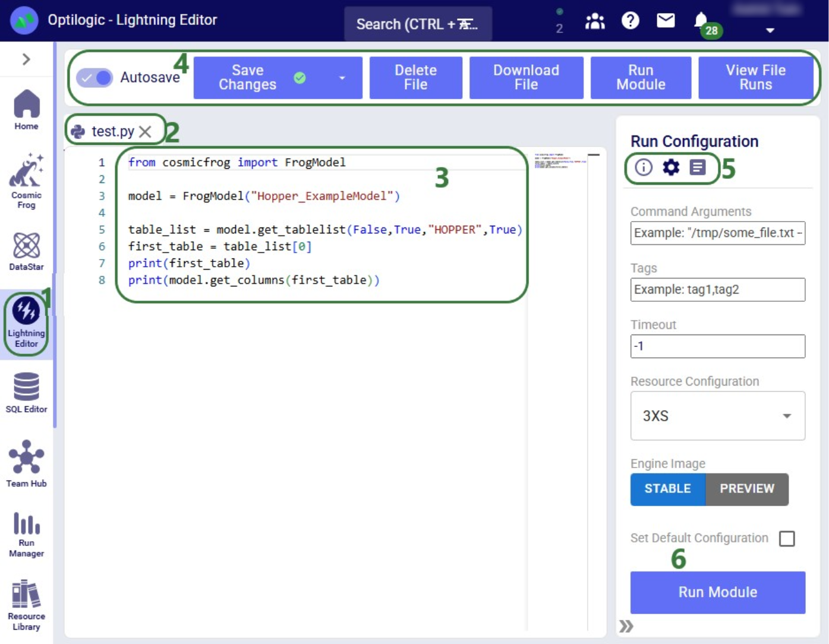This screenshot has width=829, height=644.
Task: Open the Home sidebar icon
Action: 26,110
